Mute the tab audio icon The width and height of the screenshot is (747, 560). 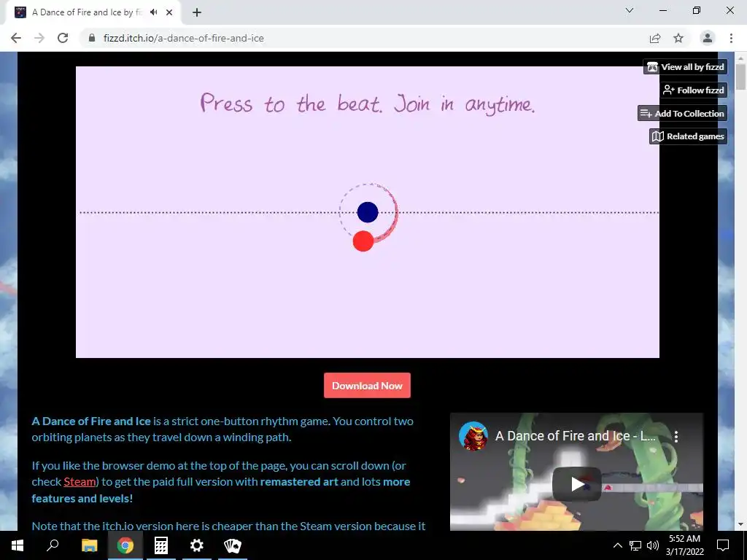click(153, 12)
